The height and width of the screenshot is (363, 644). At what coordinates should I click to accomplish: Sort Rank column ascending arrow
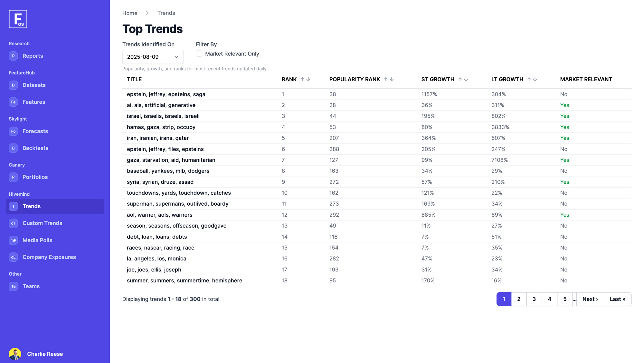coord(302,79)
